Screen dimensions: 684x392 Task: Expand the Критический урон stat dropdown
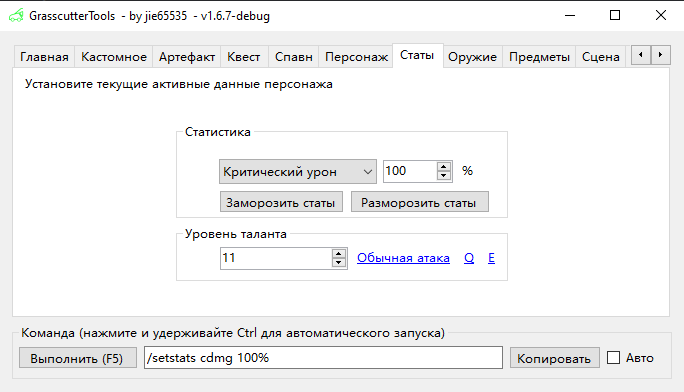coord(298,171)
